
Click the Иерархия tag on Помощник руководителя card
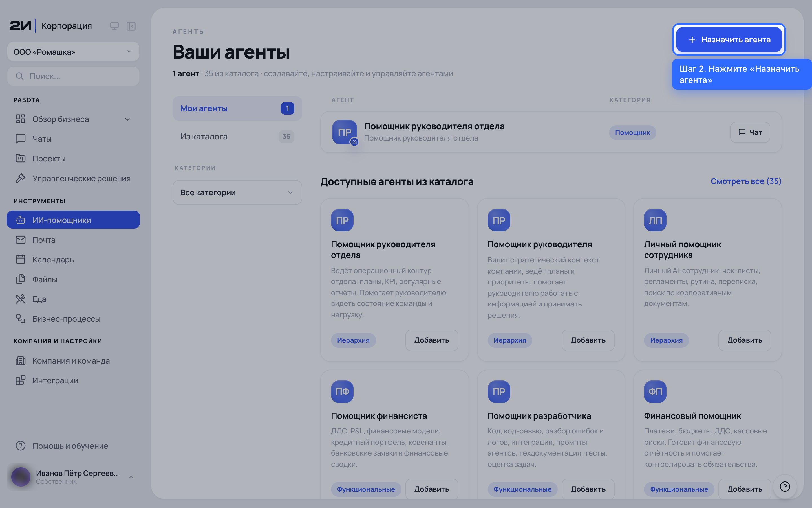click(510, 340)
